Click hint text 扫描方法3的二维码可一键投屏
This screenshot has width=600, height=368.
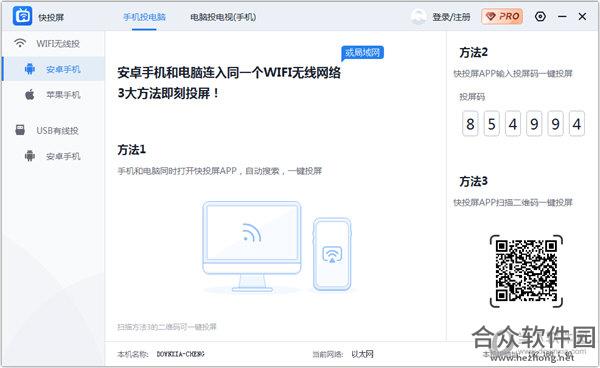tap(167, 327)
